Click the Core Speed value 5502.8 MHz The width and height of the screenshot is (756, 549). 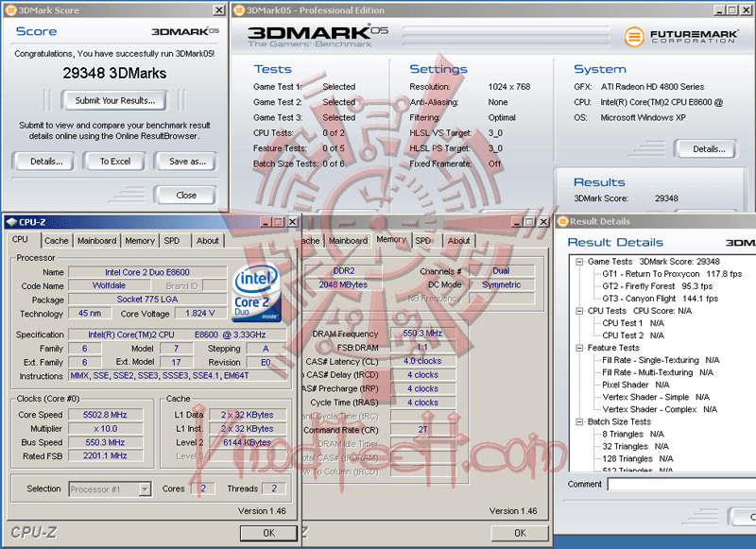(x=105, y=415)
